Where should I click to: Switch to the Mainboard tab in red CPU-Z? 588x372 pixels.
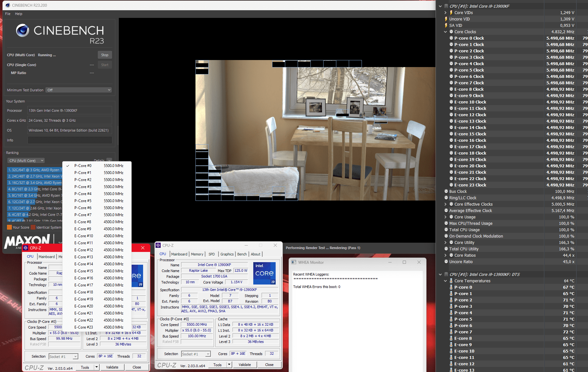tap(47, 257)
